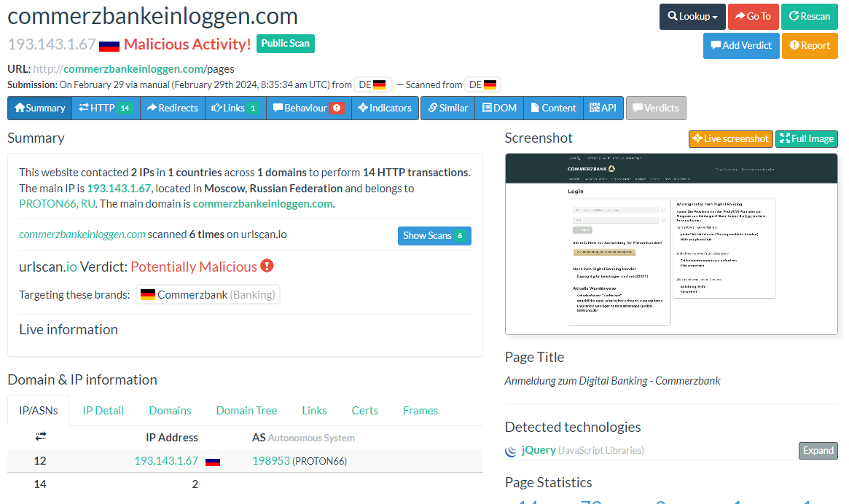Image resolution: width=849 pixels, height=504 pixels.
Task: Open the commerzbankeinloggen.com URL link
Action: pos(133,68)
